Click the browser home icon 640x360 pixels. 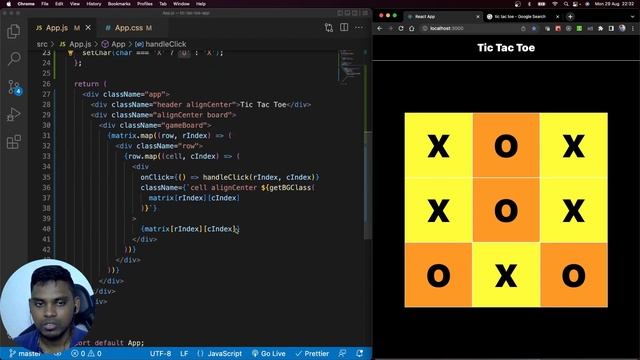click(412, 29)
